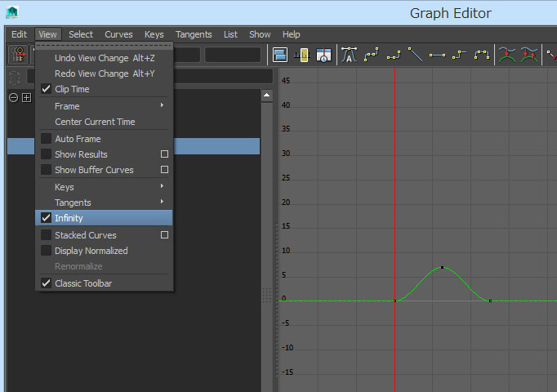Select the key where the curve starts rising
The height and width of the screenshot is (392, 557).
click(394, 301)
